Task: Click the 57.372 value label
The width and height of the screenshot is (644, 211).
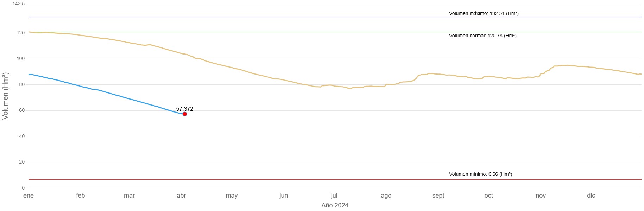Action: point(184,109)
